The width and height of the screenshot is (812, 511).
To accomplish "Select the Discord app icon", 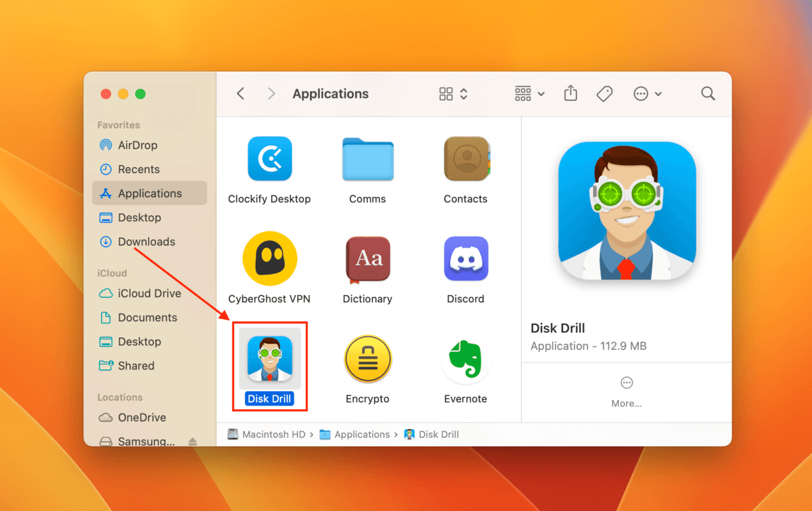I will pos(466,259).
